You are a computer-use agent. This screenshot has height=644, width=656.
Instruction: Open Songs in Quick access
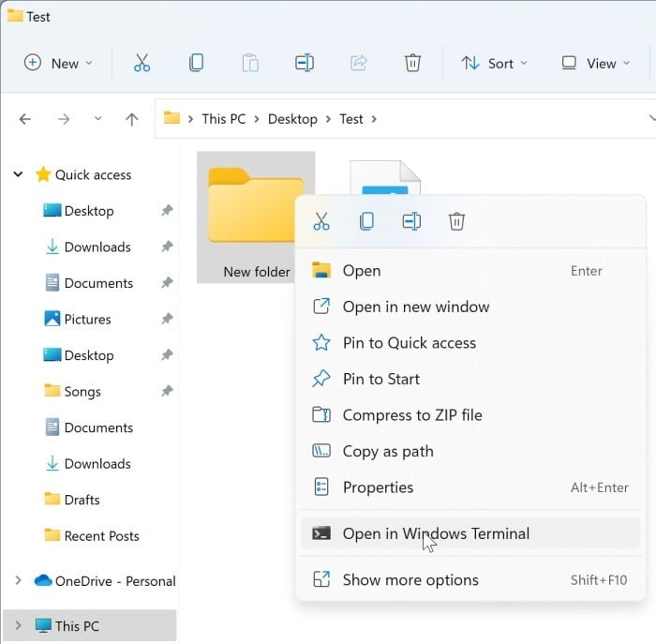[x=82, y=392]
